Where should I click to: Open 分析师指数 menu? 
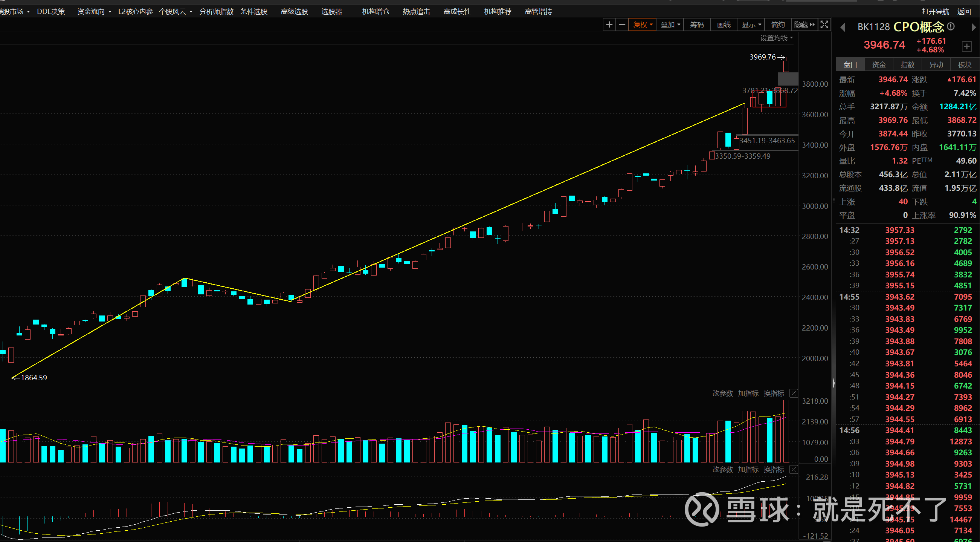click(x=216, y=12)
